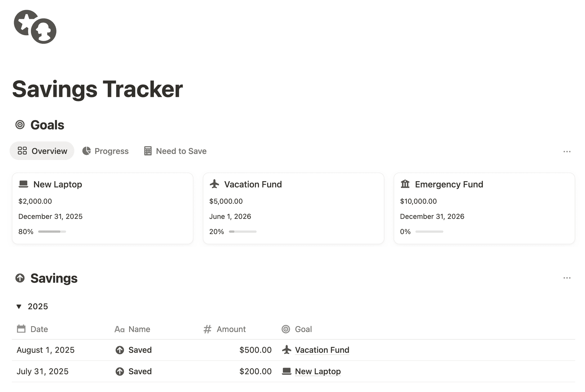Image resolution: width=585 pixels, height=392 pixels.
Task: Click the Saved arrow icon in the August row
Action: (120, 350)
